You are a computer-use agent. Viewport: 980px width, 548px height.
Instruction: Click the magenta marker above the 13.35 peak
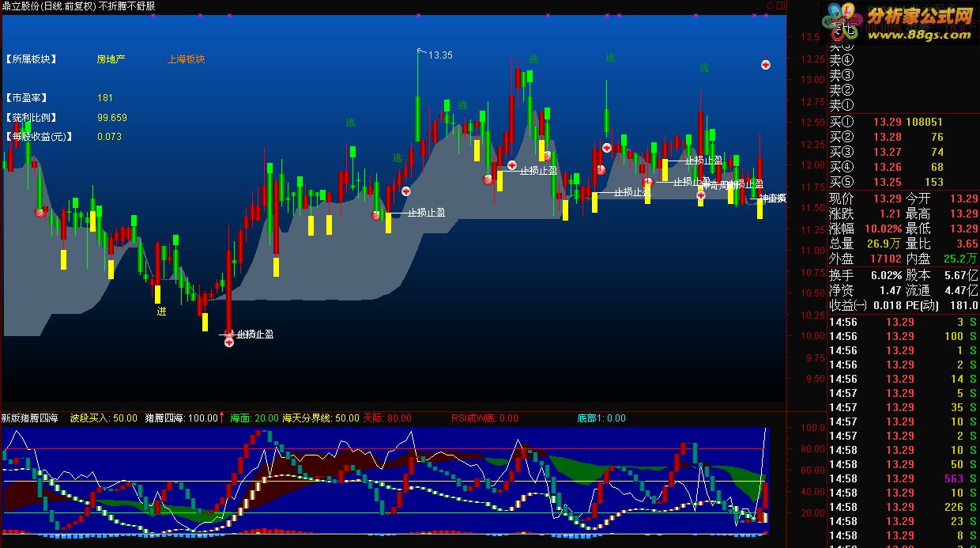coord(417,15)
